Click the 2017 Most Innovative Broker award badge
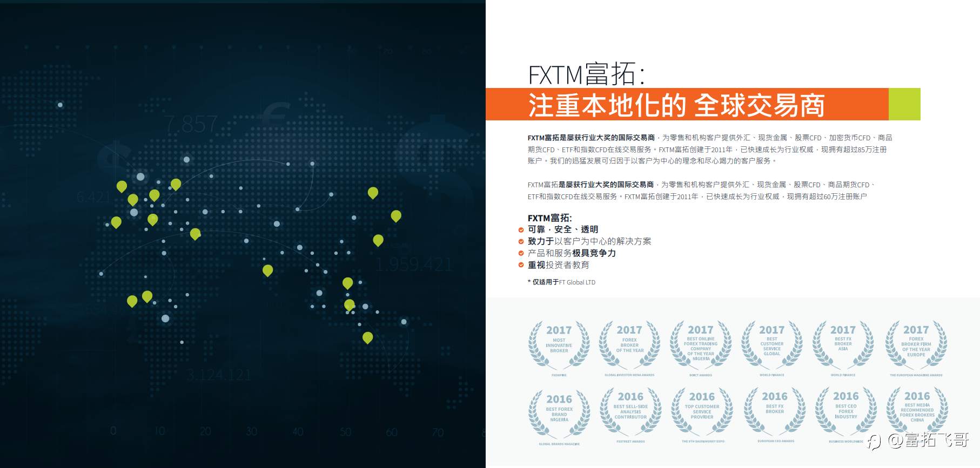The height and width of the screenshot is (468, 980). [559, 345]
